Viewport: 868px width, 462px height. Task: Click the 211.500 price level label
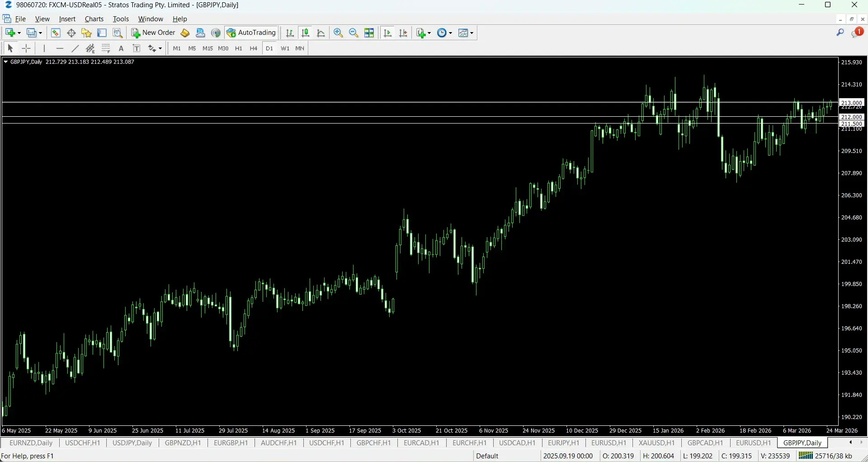852,124
